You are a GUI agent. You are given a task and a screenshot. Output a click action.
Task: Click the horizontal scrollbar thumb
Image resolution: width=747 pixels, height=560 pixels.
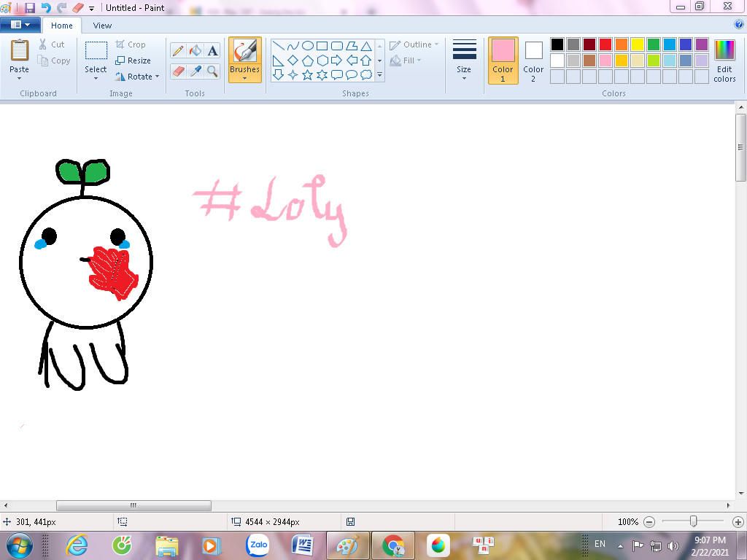point(134,505)
